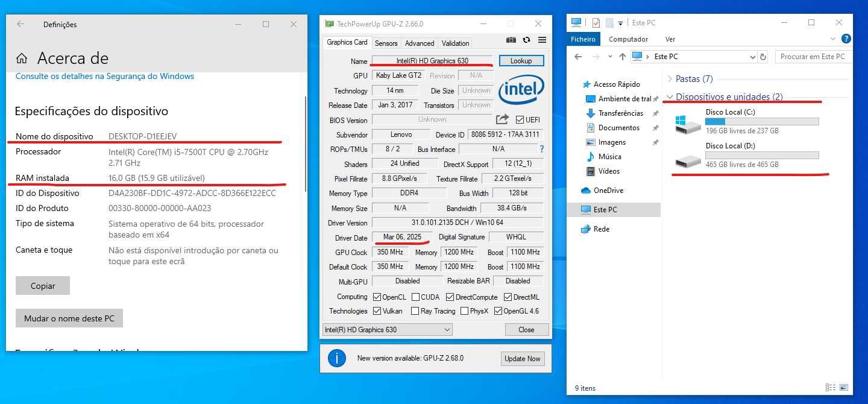The image size is (868, 404).
Task: Click Update Now for GPU-Z
Action: point(523,359)
